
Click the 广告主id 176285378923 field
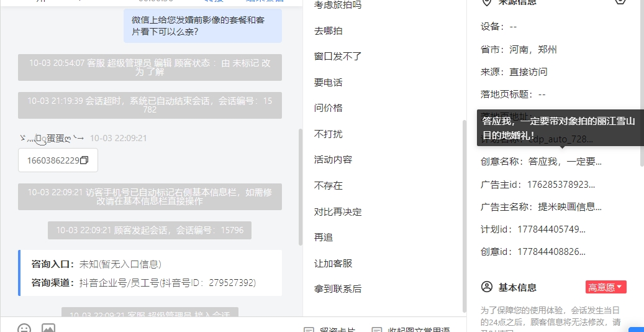[538, 184]
